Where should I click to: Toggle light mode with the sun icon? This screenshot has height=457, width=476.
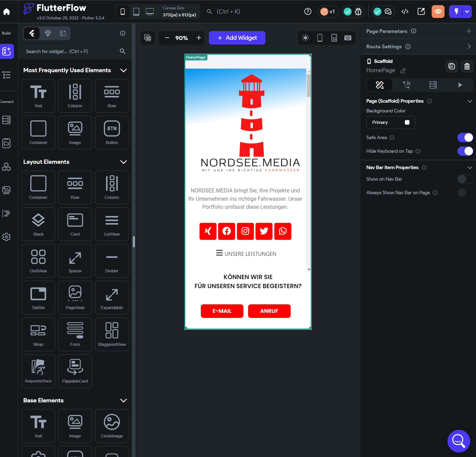coord(305,38)
